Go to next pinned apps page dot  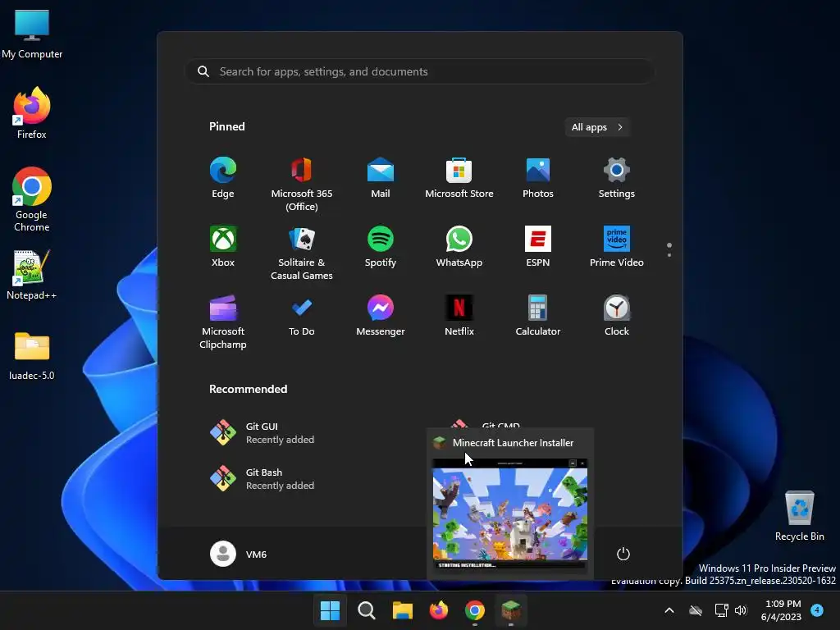pyautogui.click(x=669, y=255)
